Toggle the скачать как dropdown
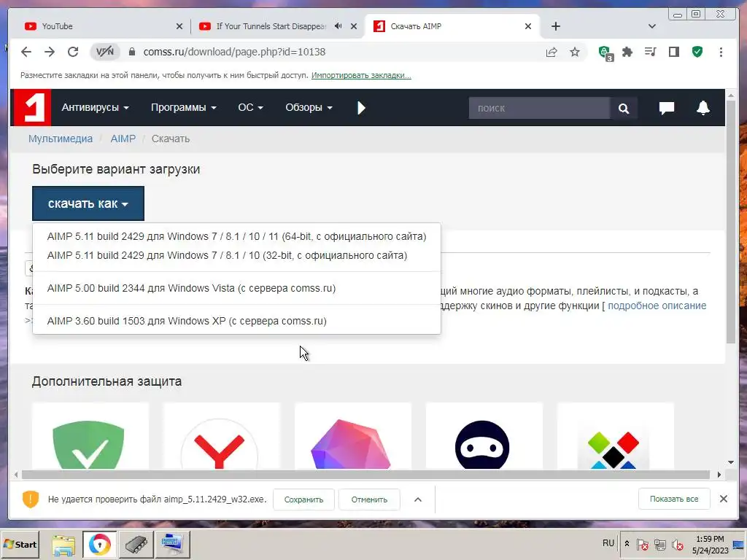 click(x=88, y=203)
